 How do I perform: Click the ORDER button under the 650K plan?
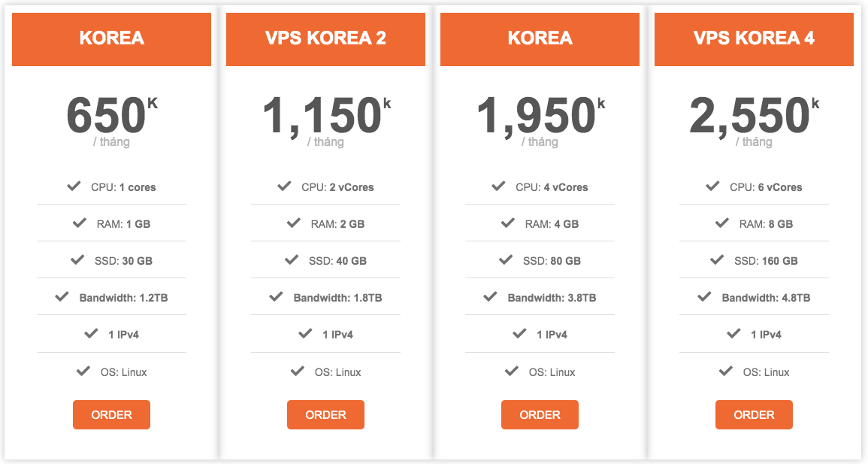click(x=111, y=414)
